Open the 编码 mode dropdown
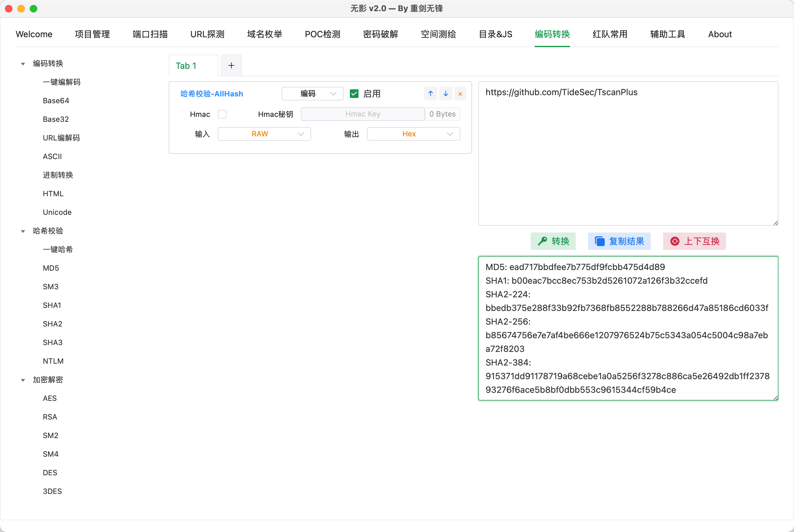The height and width of the screenshot is (532, 794). point(312,94)
